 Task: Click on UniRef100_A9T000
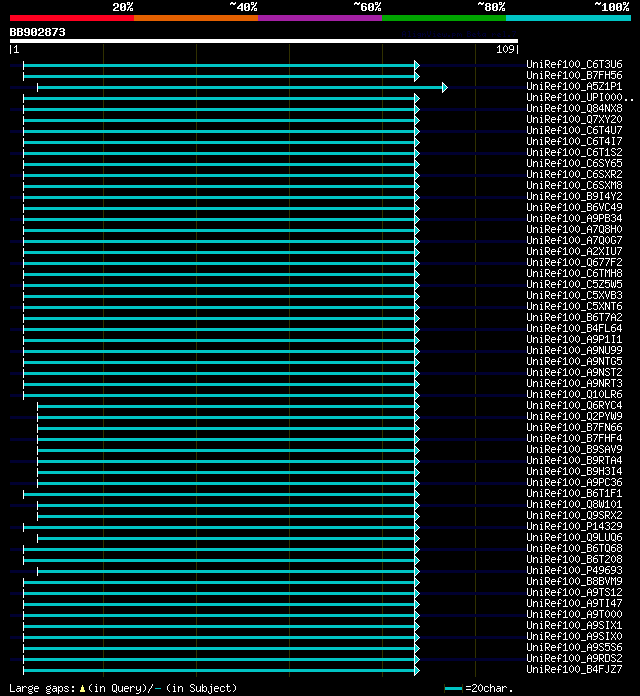(x=574, y=614)
